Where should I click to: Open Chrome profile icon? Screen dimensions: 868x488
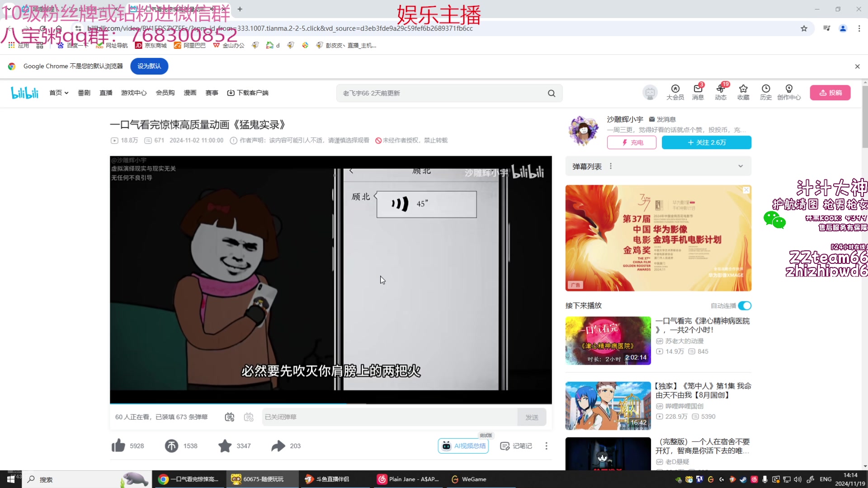[x=843, y=28]
